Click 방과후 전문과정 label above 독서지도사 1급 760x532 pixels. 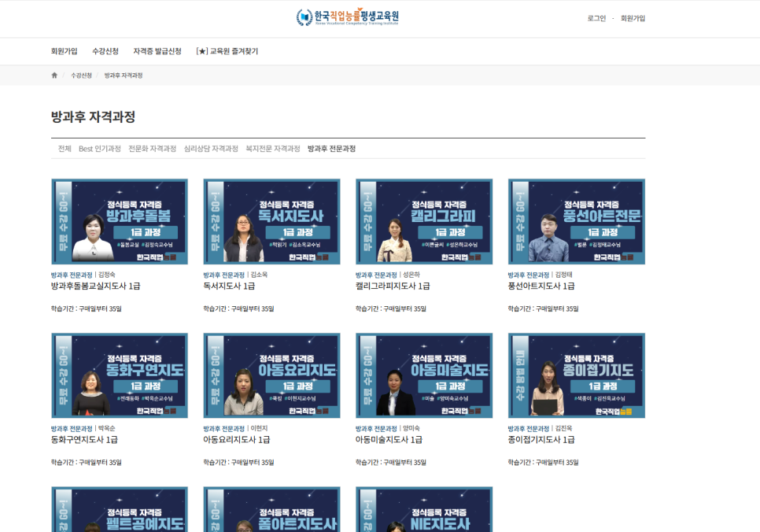point(224,275)
